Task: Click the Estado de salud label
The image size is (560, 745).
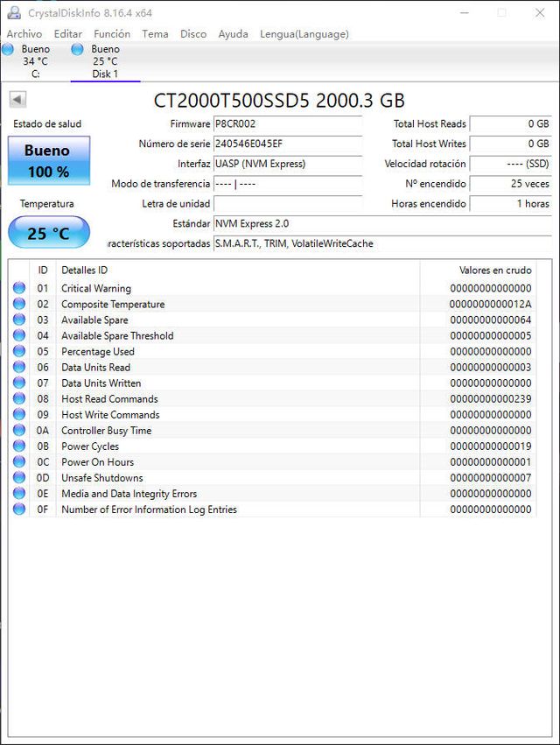Action: click(47, 124)
